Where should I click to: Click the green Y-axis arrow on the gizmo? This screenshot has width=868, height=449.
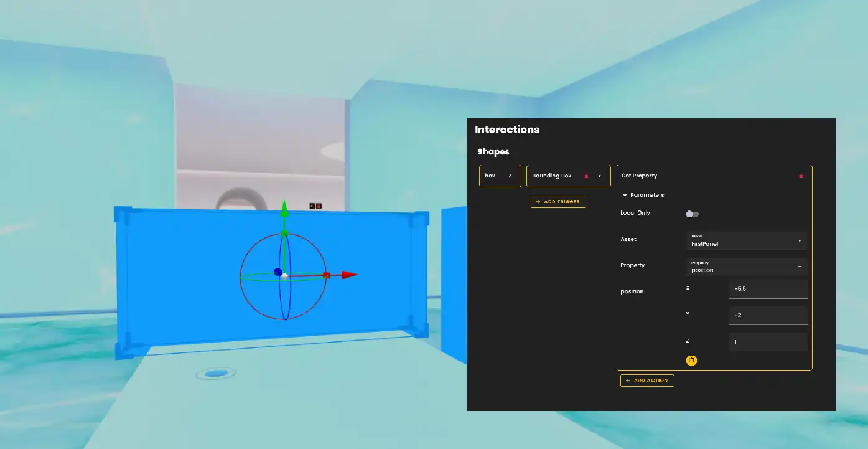(x=284, y=207)
